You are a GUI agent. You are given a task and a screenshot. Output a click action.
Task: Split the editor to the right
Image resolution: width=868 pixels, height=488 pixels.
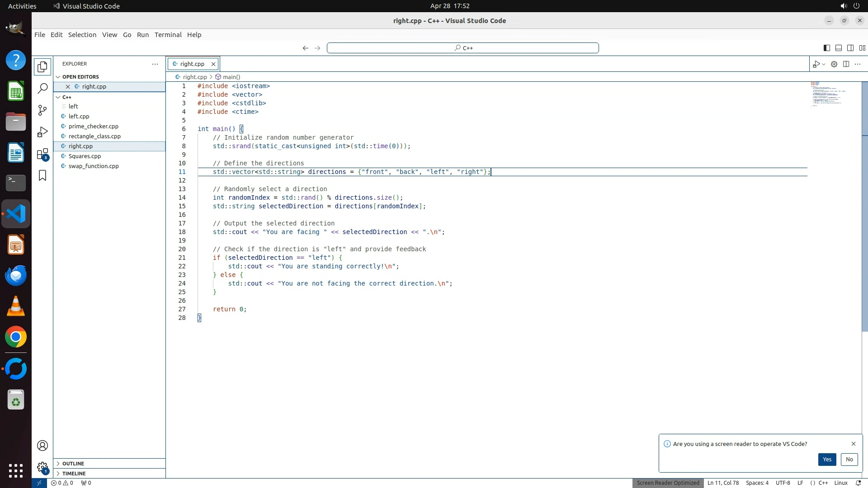[846, 64]
